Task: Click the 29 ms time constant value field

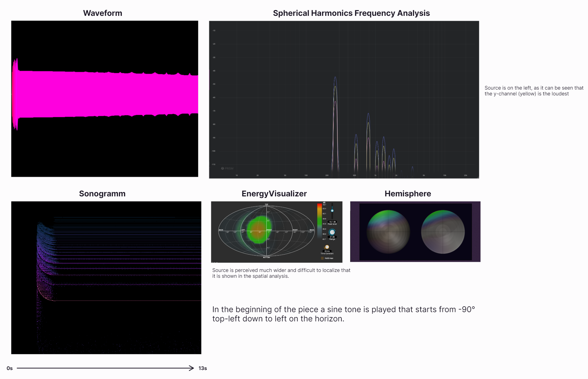Action: tap(327, 251)
